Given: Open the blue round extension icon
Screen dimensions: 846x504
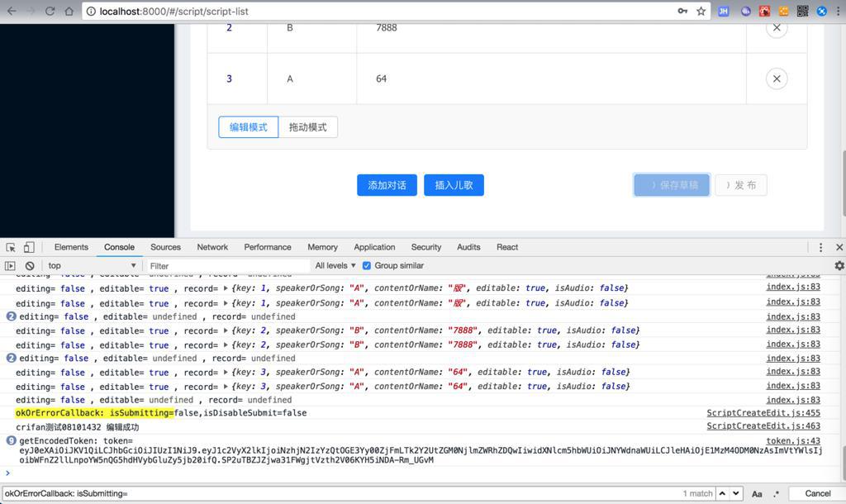Looking at the screenshot, I should 821,11.
